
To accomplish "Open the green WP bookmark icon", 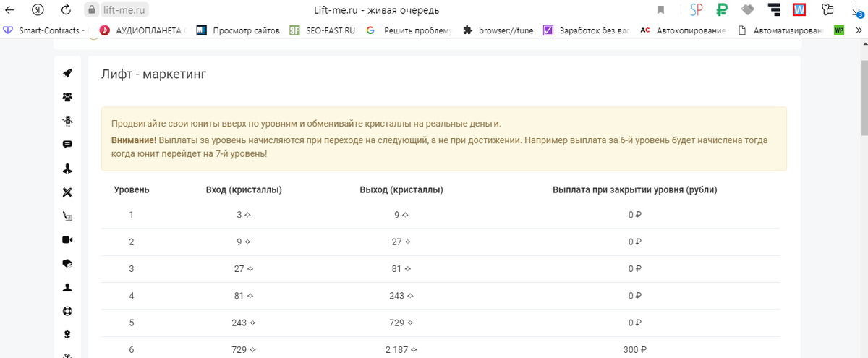I will [x=839, y=30].
